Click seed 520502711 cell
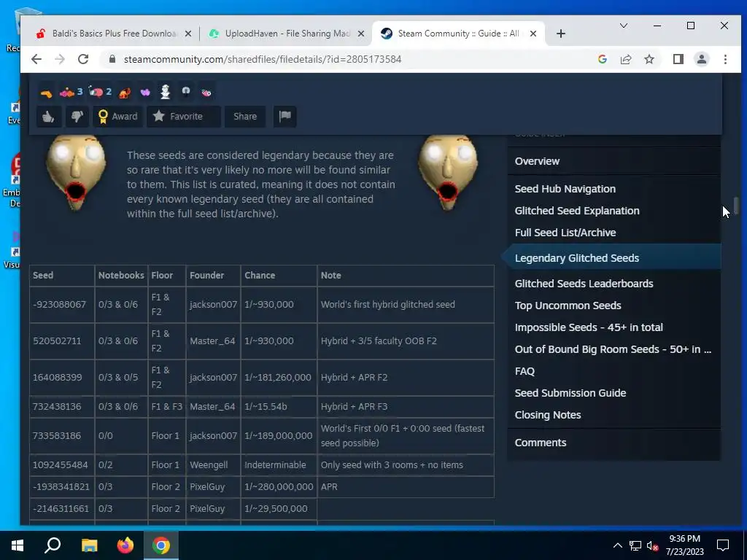 [x=62, y=341]
